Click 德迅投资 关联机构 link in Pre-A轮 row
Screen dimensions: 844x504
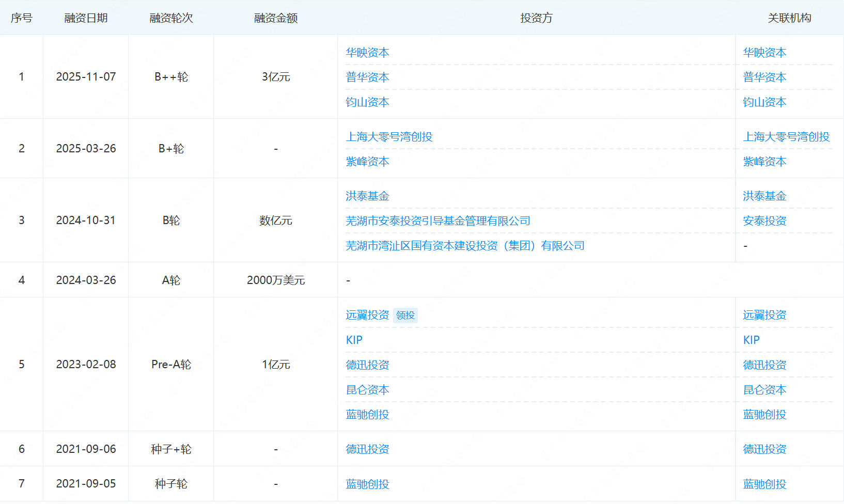pos(764,365)
